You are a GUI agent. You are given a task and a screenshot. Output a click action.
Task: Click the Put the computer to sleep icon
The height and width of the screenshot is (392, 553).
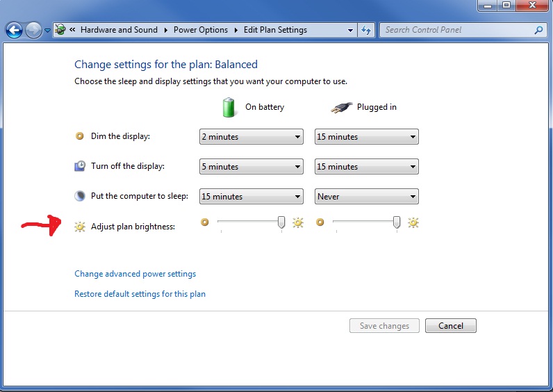[x=80, y=196]
